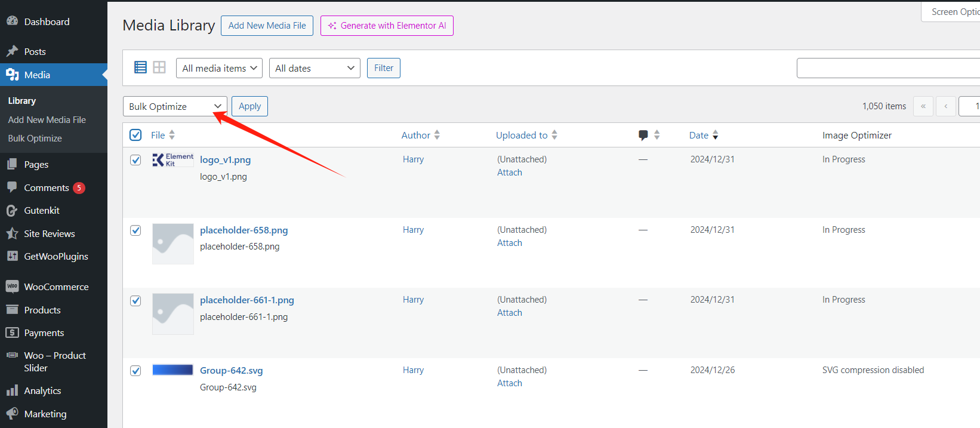The height and width of the screenshot is (428, 980).
Task: Uncheck the Group-642.svg row checkbox
Action: coord(135,371)
